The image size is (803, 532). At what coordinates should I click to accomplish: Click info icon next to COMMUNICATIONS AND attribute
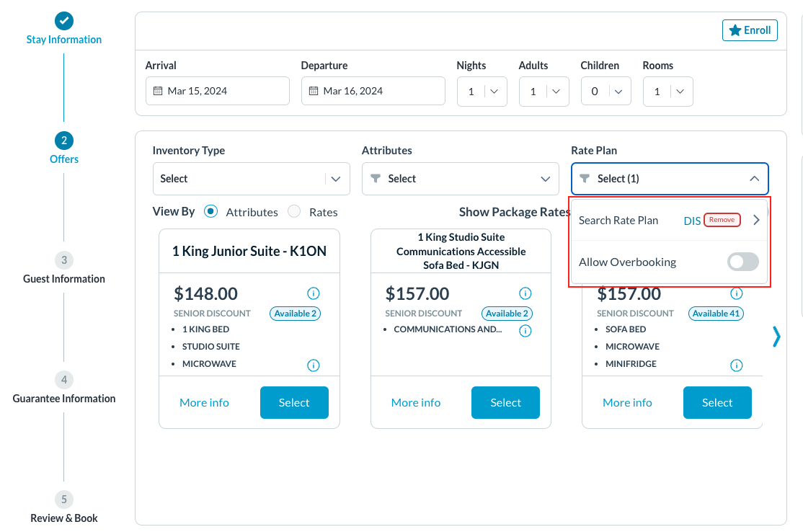(x=525, y=331)
